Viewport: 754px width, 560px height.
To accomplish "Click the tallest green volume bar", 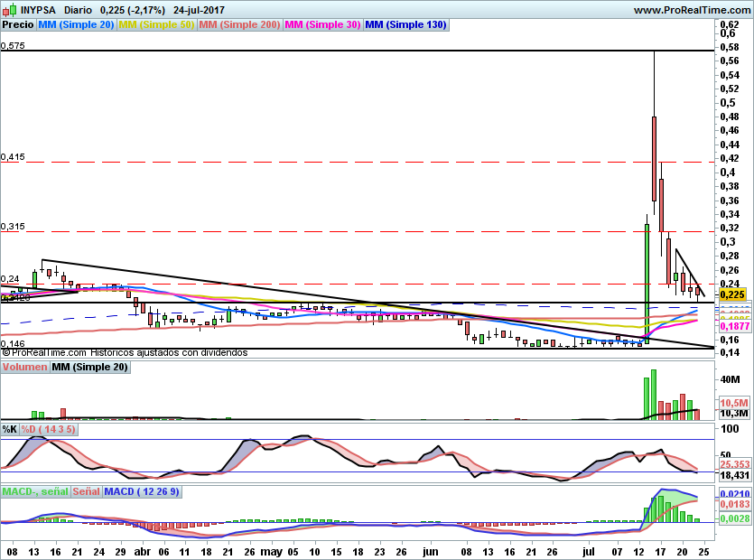I will pyautogui.click(x=654, y=395).
